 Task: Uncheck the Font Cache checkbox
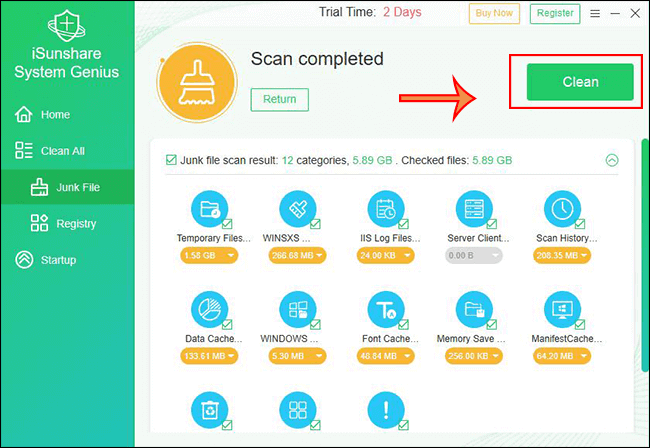[403, 324]
